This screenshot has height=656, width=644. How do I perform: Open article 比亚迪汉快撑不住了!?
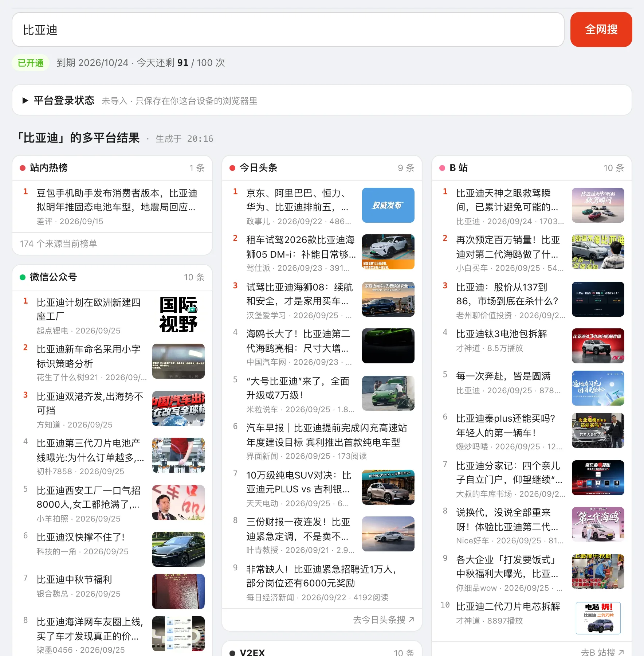[x=80, y=537]
